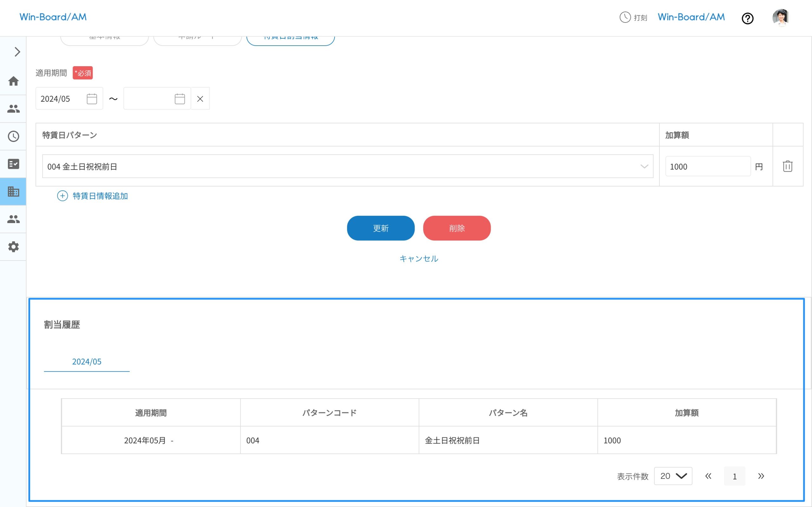Image resolution: width=812 pixels, height=507 pixels.
Task: Select the highlighted building icon in sidebar
Action: click(13, 192)
